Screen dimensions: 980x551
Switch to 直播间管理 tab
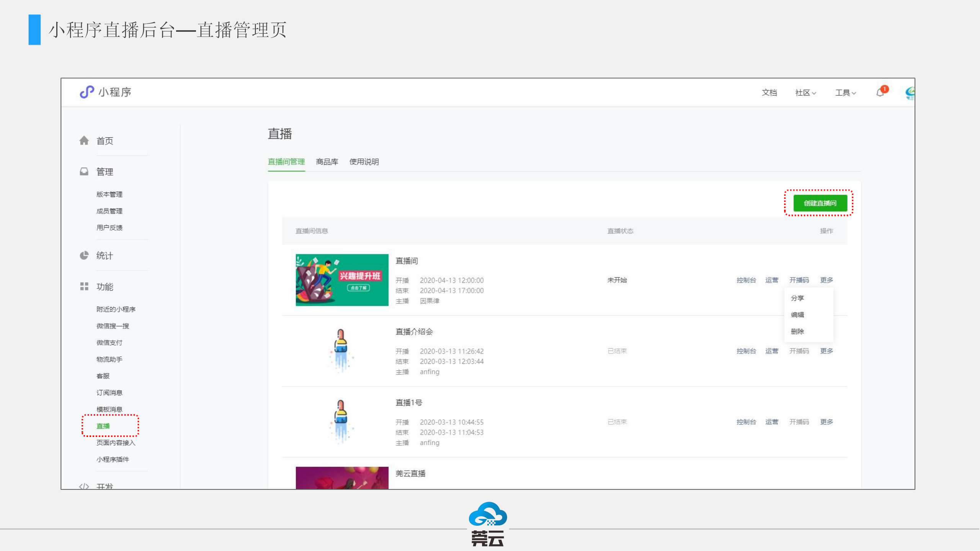[x=286, y=162]
